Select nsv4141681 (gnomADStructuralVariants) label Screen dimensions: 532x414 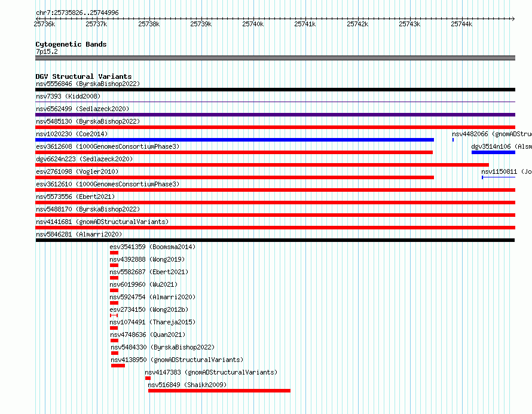tap(102, 222)
